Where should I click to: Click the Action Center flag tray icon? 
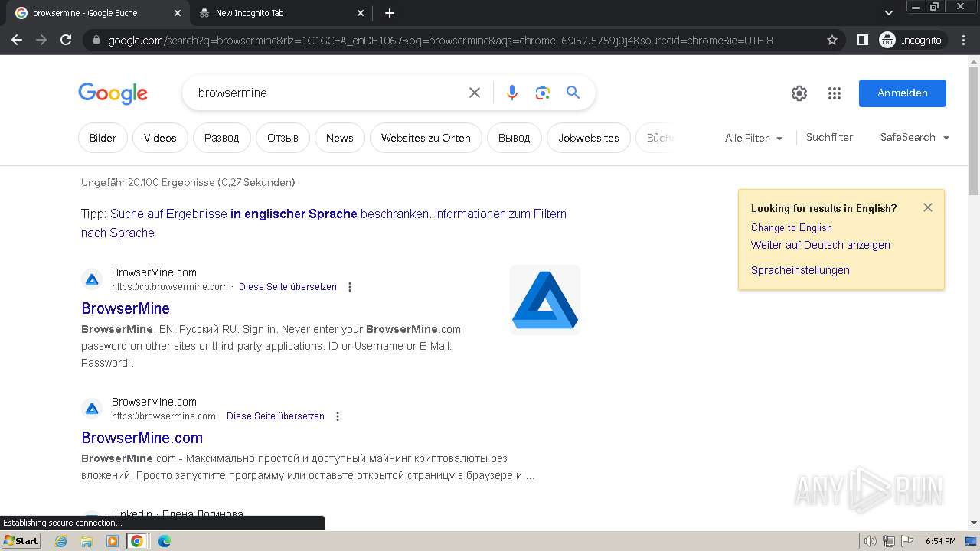click(x=906, y=541)
